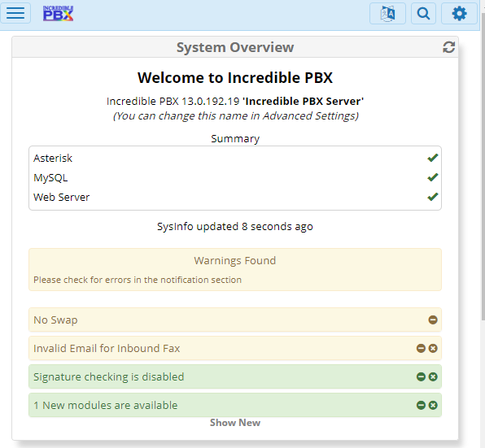The image size is (485, 448).
Task: Click the System Overview panel title
Action: [235, 47]
